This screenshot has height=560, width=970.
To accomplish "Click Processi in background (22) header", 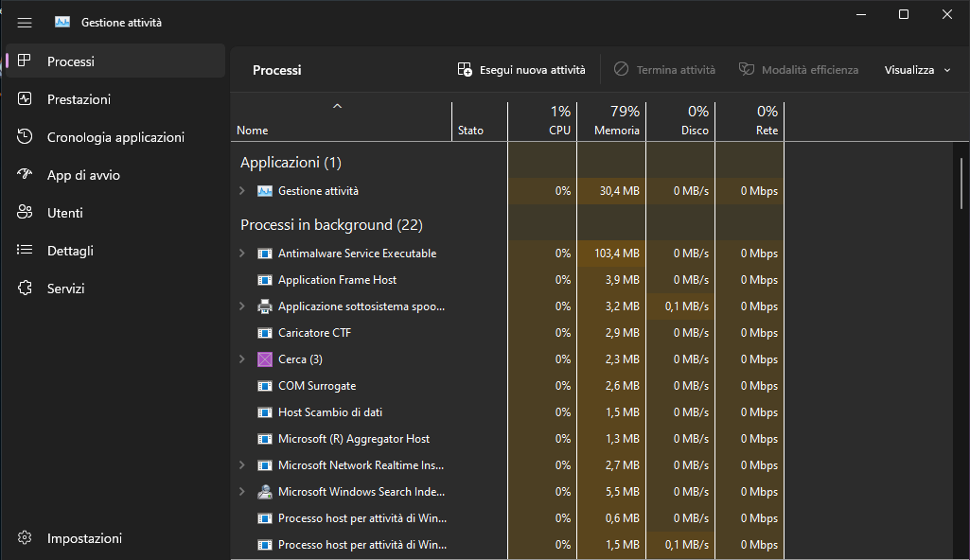I will (x=331, y=225).
